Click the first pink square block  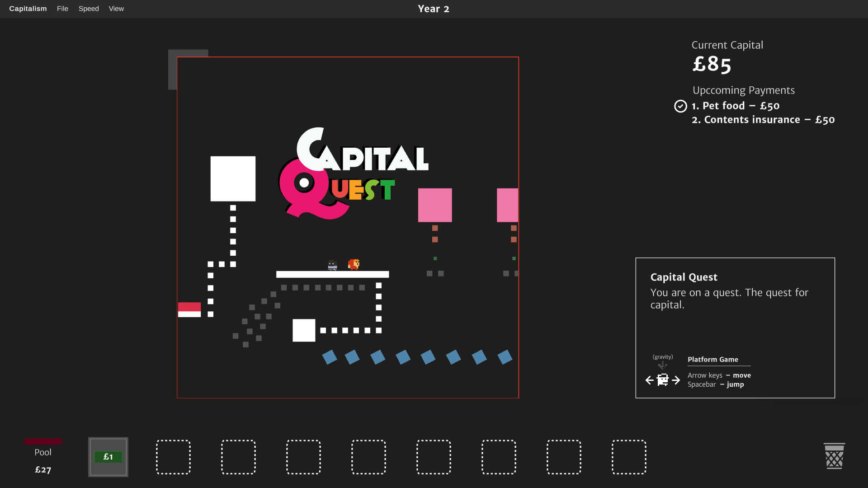[435, 205]
